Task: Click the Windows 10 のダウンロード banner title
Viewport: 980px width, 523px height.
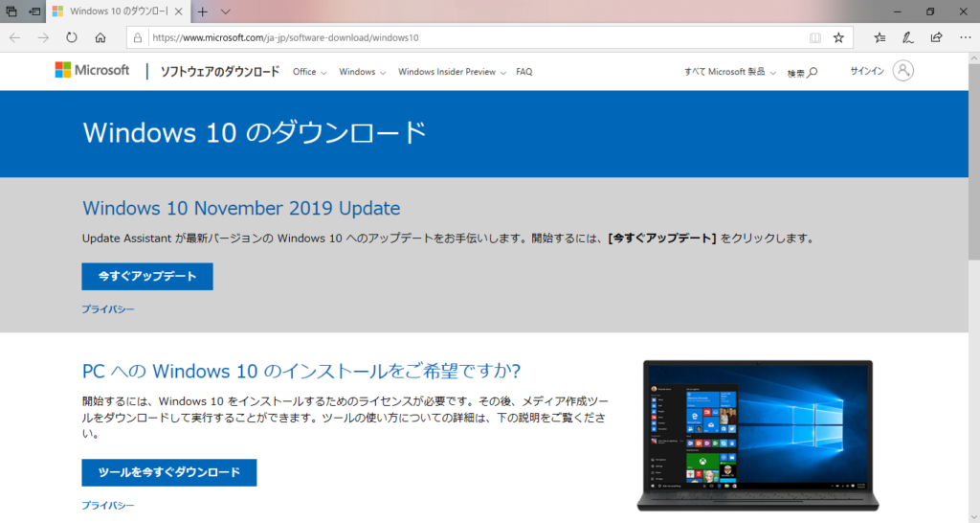Action: coord(255,132)
